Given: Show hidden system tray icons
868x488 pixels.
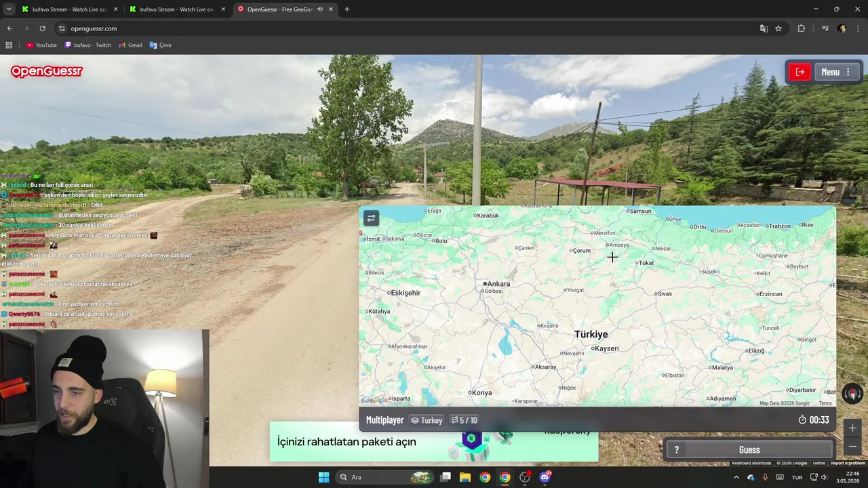Looking at the screenshot, I should pos(736,477).
